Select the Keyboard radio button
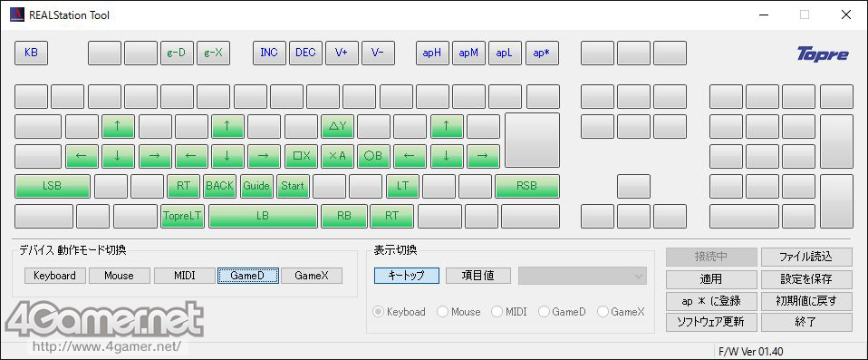 [x=400, y=312]
